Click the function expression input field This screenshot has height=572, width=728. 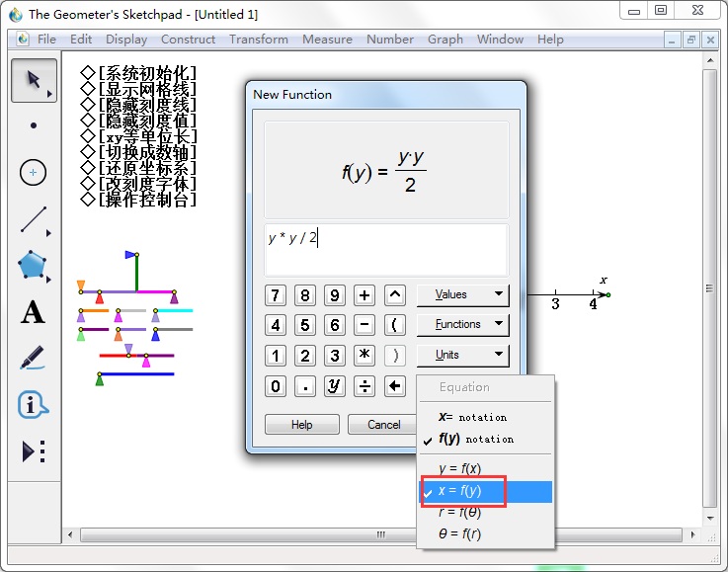(x=386, y=249)
